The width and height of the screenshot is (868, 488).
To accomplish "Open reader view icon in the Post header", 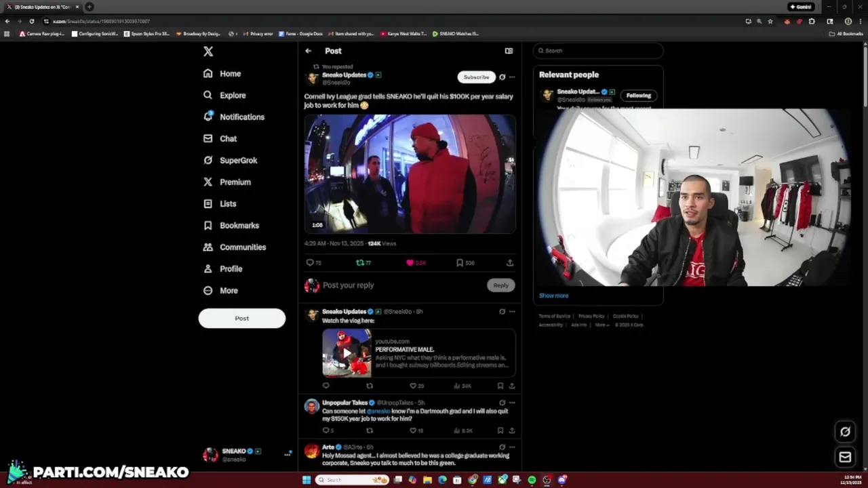I will [509, 51].
